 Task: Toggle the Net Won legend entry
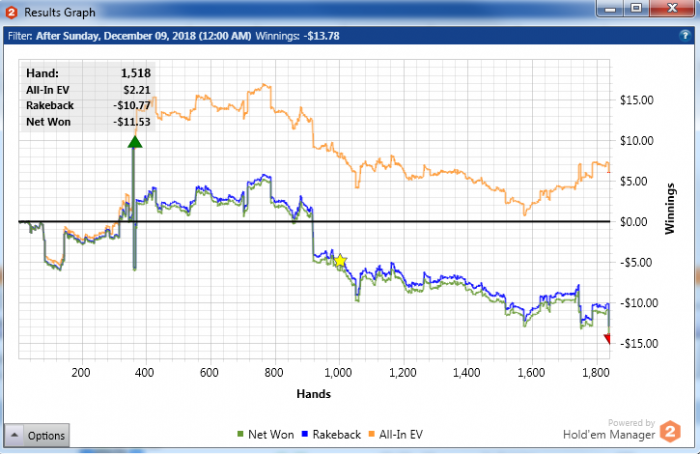266,434
